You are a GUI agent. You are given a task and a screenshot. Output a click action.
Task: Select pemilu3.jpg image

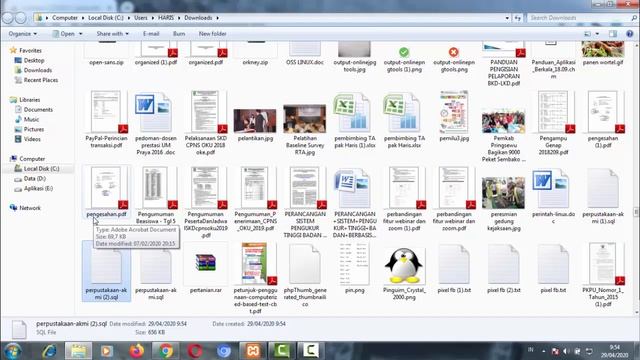[x=454, y=116]
